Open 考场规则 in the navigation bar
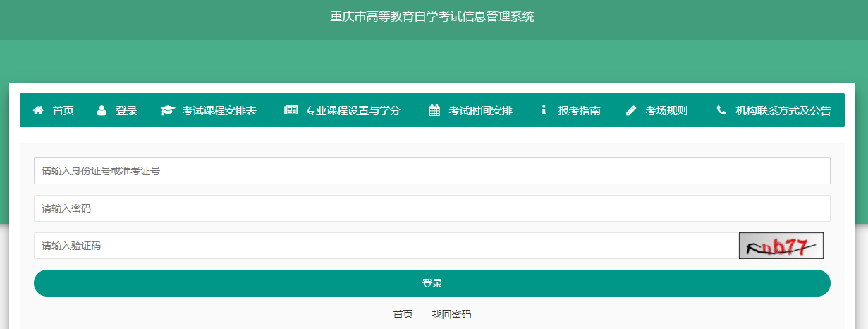Image resolution: width=868 pixels, height=329 pixels. point(666,111)
